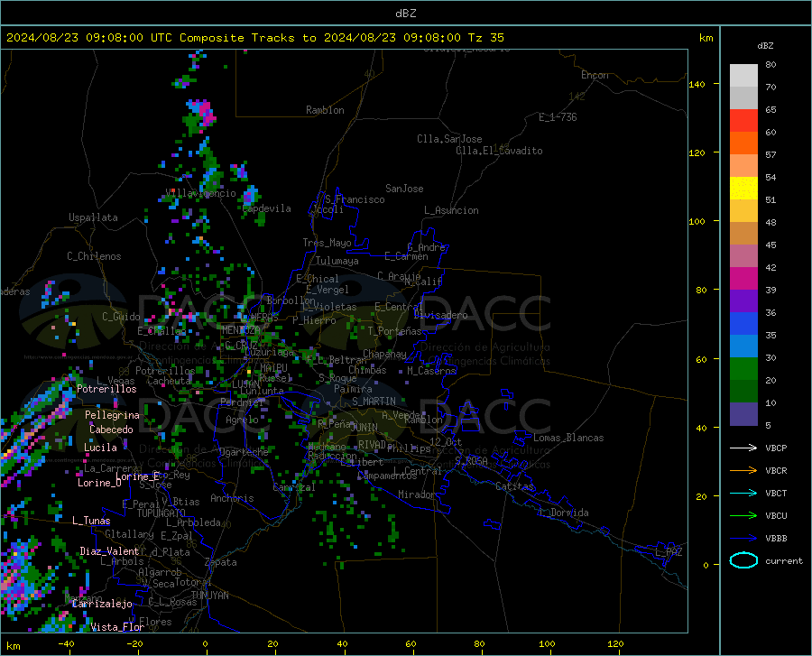Screen dimensions: 812x656
Task: Click the Vista_Flor map label
Action: pyautogui.click(x=117, y=627)
